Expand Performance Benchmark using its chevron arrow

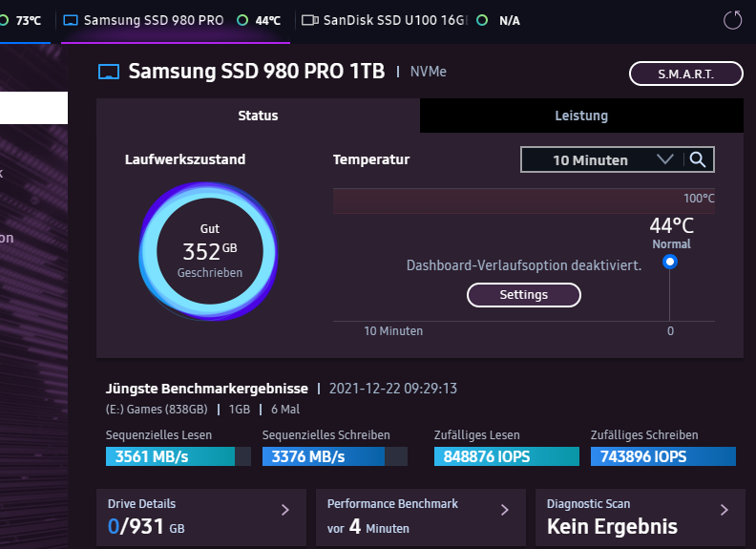(505, 510)
